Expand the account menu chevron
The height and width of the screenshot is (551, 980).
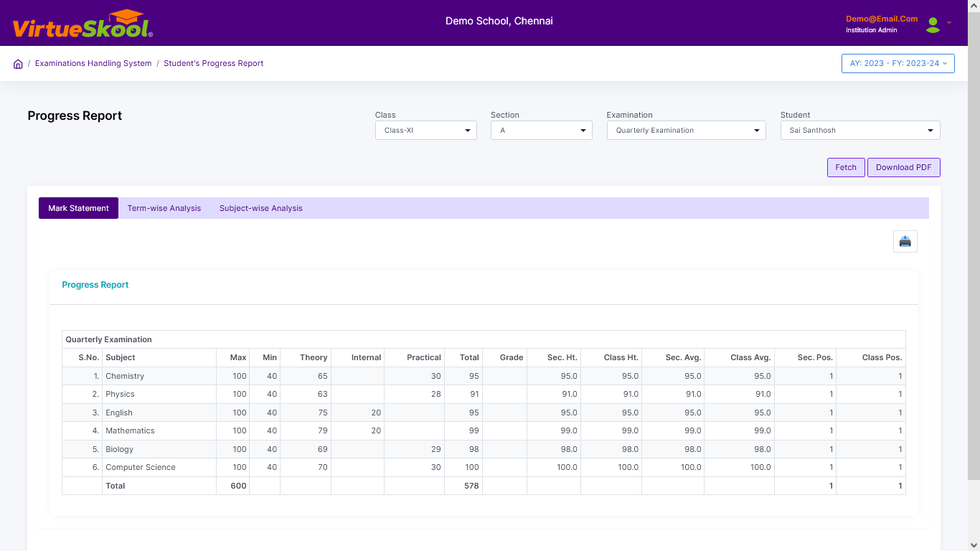pos(949,22)
